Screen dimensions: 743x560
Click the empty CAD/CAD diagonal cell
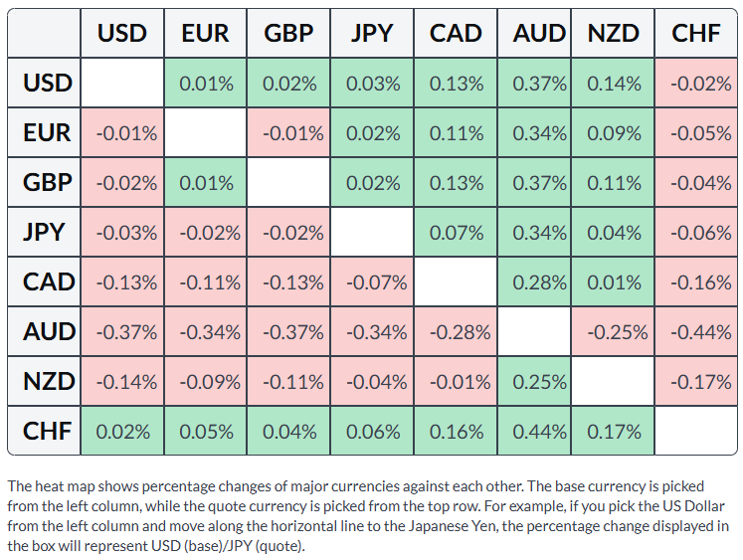tap(456, 281)
